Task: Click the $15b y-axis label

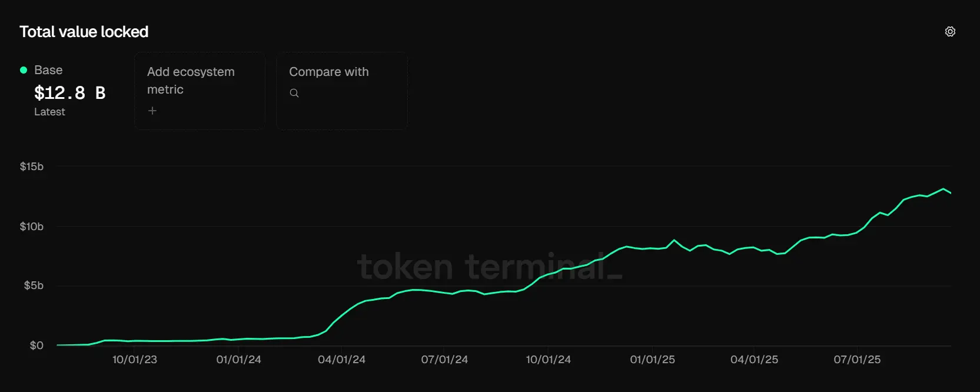Action: pyautogui.click(x=32, y=167)
